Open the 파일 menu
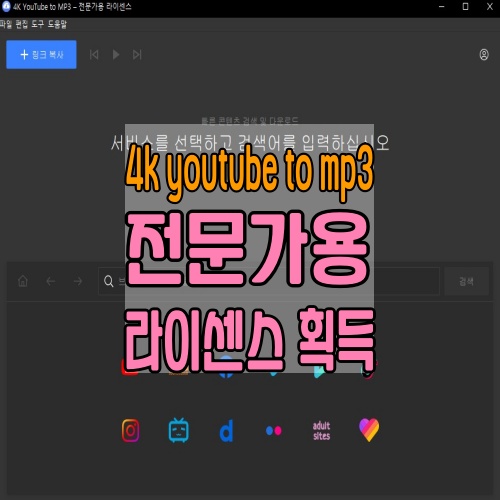The width and height of the screenshot is (500, 500). pyautogui.click(x=6, y=24)
